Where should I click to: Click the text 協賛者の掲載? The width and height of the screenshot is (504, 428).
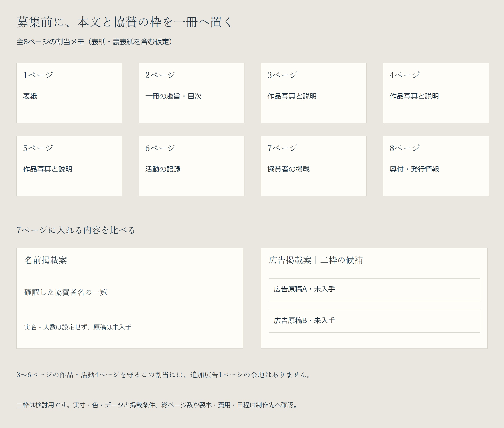[x=289, y=169]
